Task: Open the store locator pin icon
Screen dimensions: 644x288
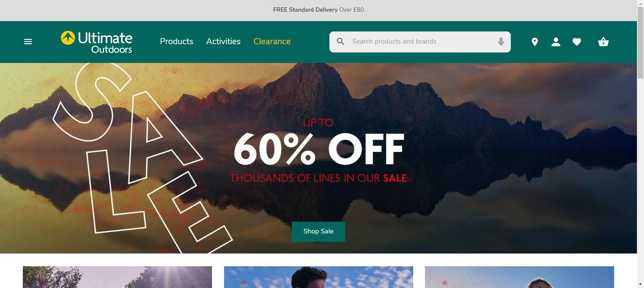Action: 535,42
